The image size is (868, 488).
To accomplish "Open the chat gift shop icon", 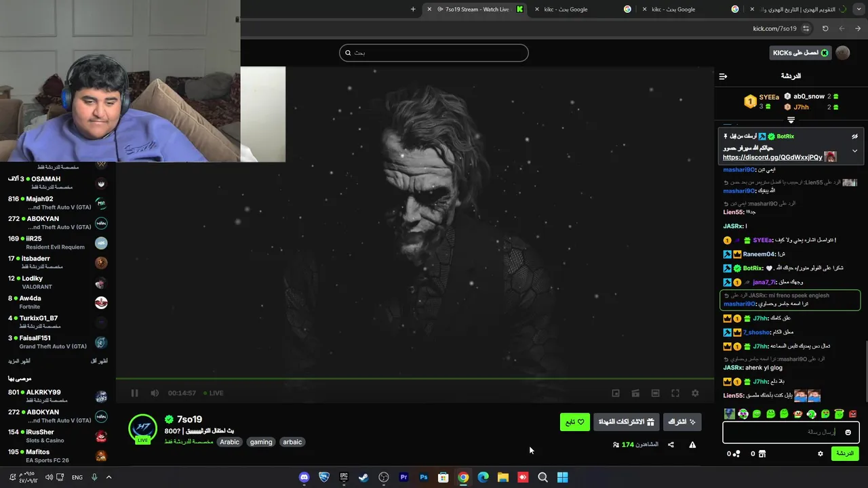I will 762,453.
